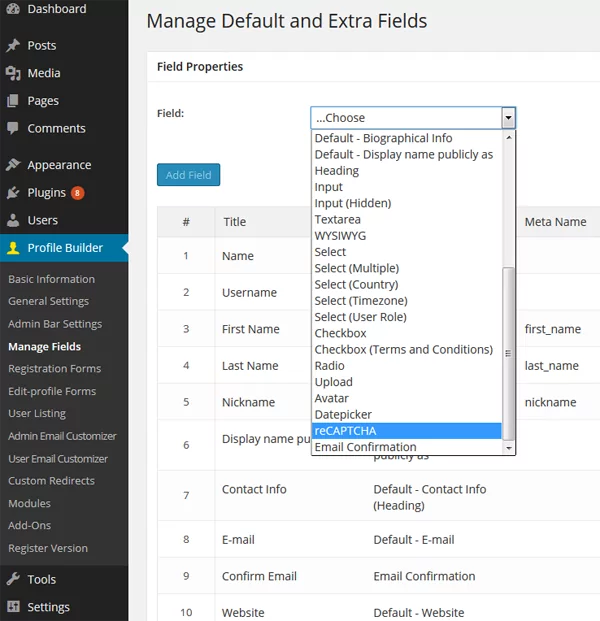600x621 pixels.
Task: Click the Tools wrench icon
Action: tap(13, 579)
